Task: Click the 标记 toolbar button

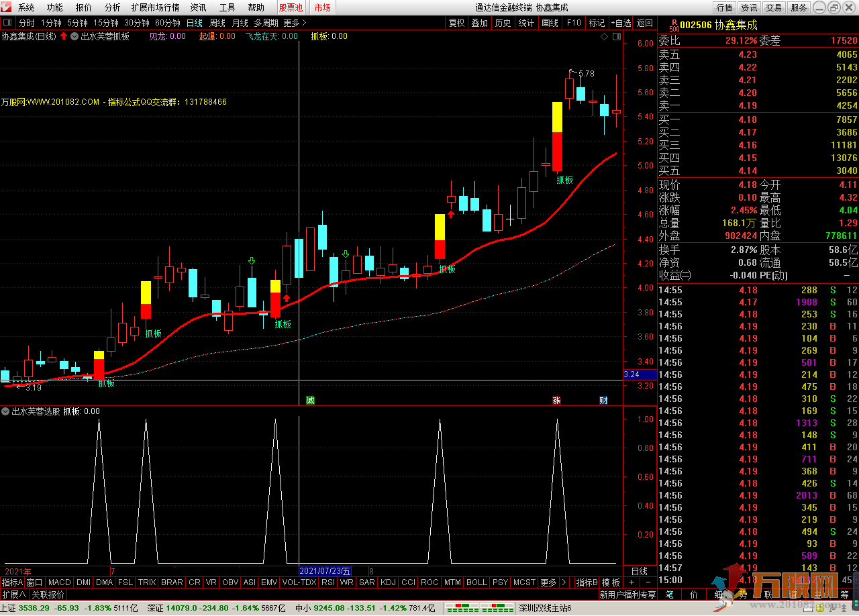Action: [597, 23]
